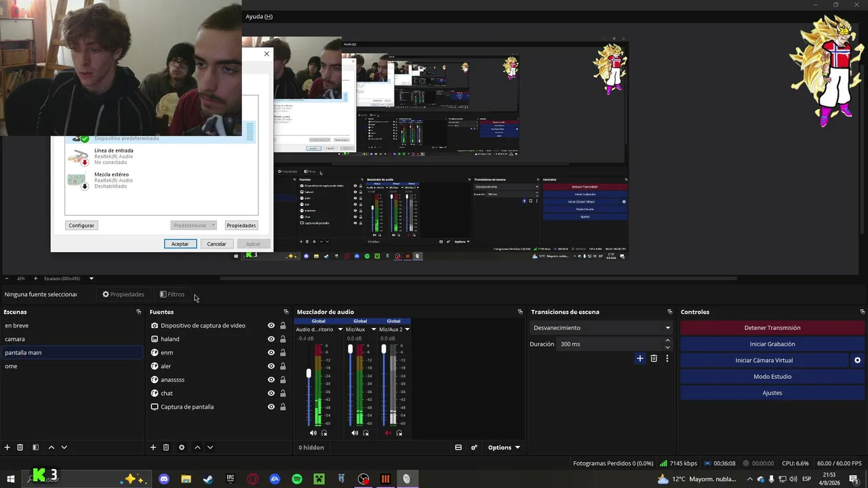Mute the Audio del escritorio channel

(x=313, y=433)
